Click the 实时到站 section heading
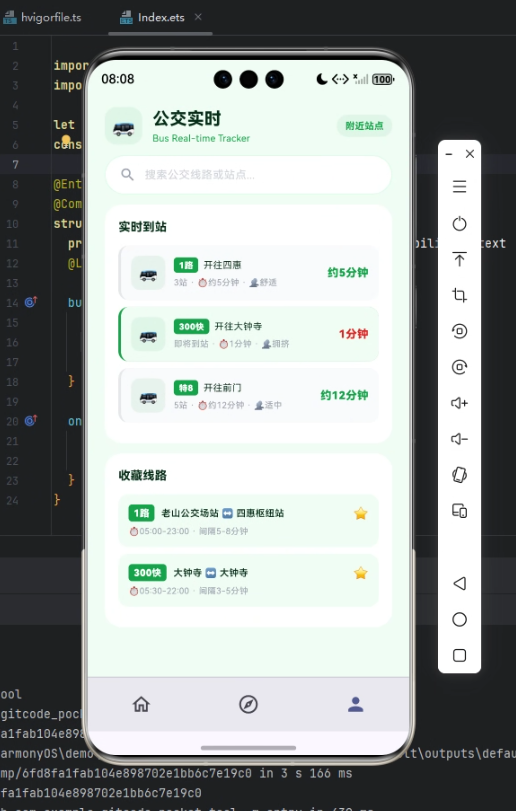516x811 pixels. coord(143,227)
